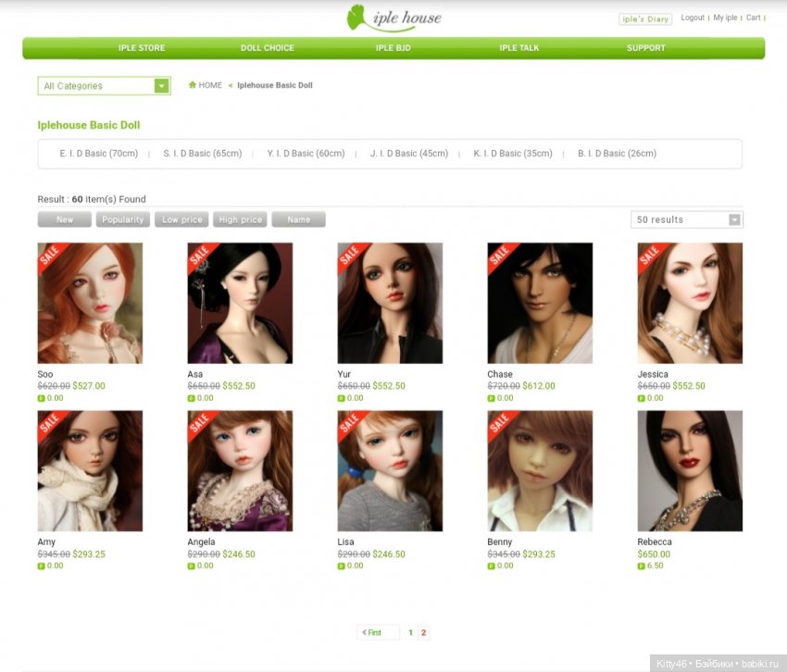This screenshot has height=672, width=787.
Task: Select the SUPPORT menu item
Action: tap(645, 48)
